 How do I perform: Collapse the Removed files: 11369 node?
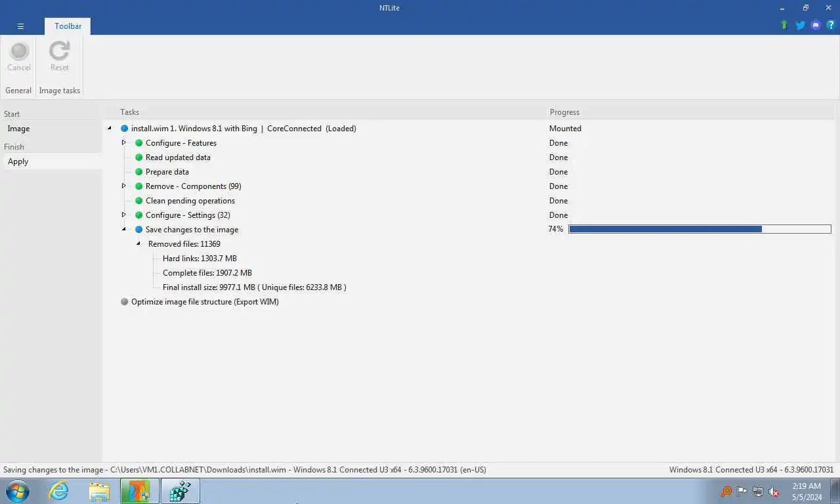[138, 244]
